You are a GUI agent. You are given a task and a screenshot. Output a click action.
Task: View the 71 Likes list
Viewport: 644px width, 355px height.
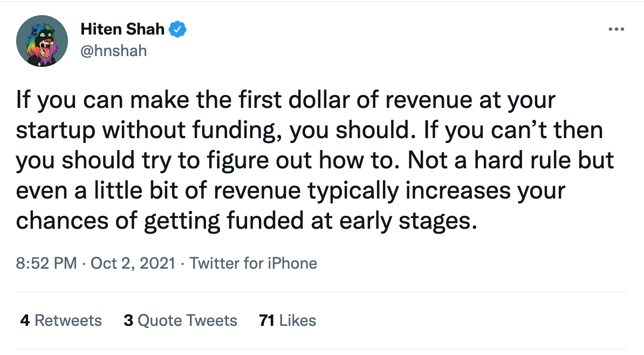[287, 320]
